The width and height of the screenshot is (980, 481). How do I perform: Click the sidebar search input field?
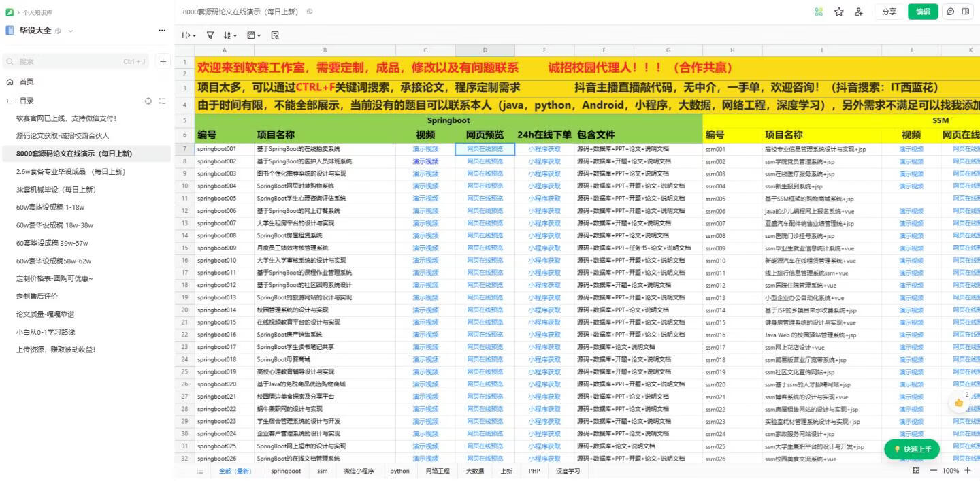coord(75,61)
